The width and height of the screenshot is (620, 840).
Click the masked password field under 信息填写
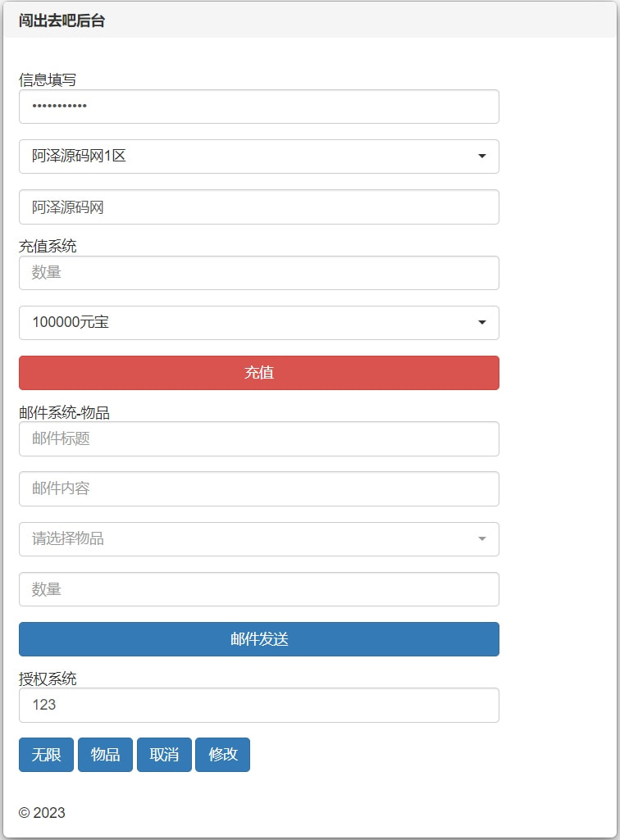pos(258,107)
